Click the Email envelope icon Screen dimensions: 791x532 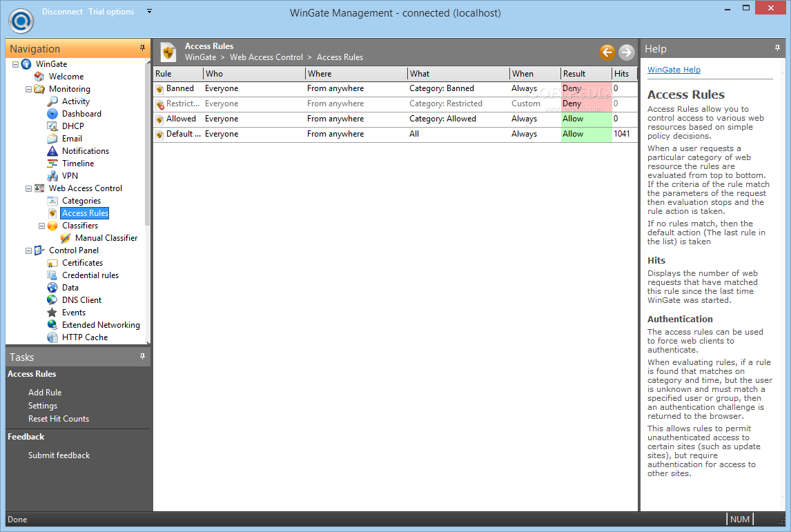tap(52, 139)
